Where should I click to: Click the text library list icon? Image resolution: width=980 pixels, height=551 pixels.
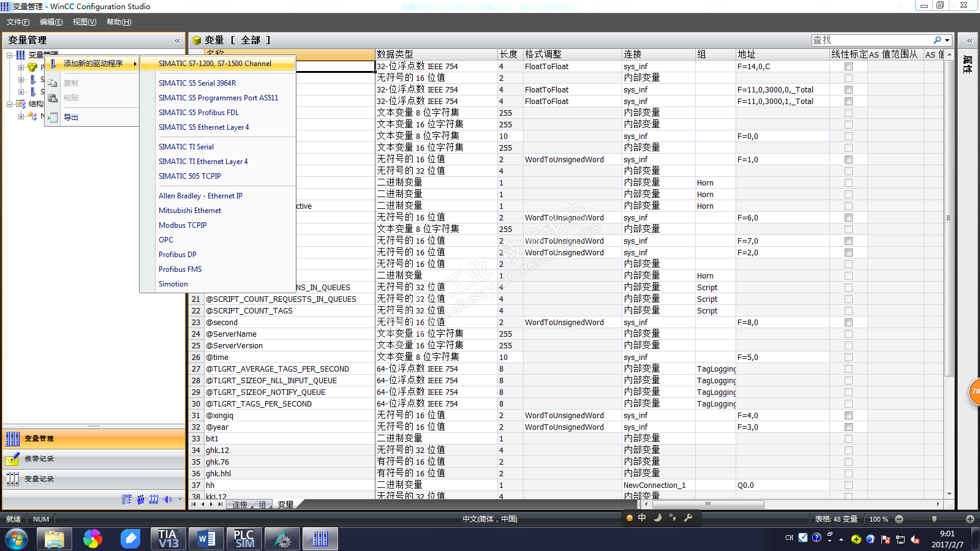(127, 500)
